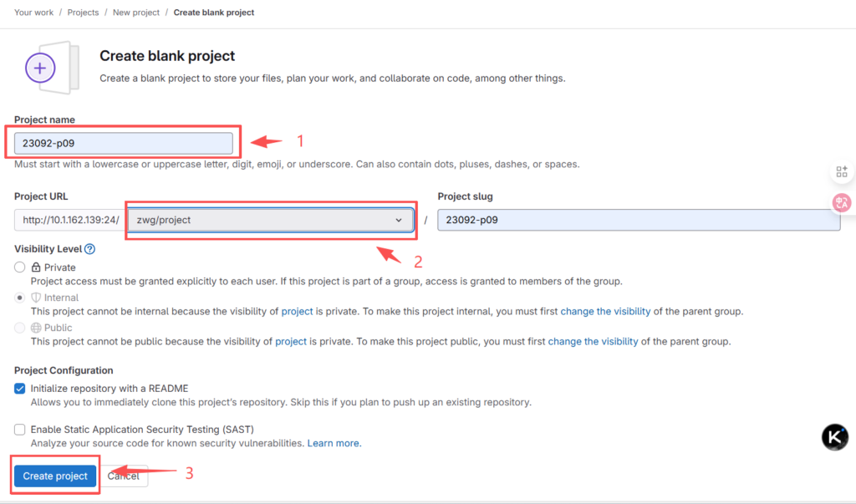Toggle Initialize repository with a README checkbox
The height and width of the screenshot is (504, 856).
(20, 389)
